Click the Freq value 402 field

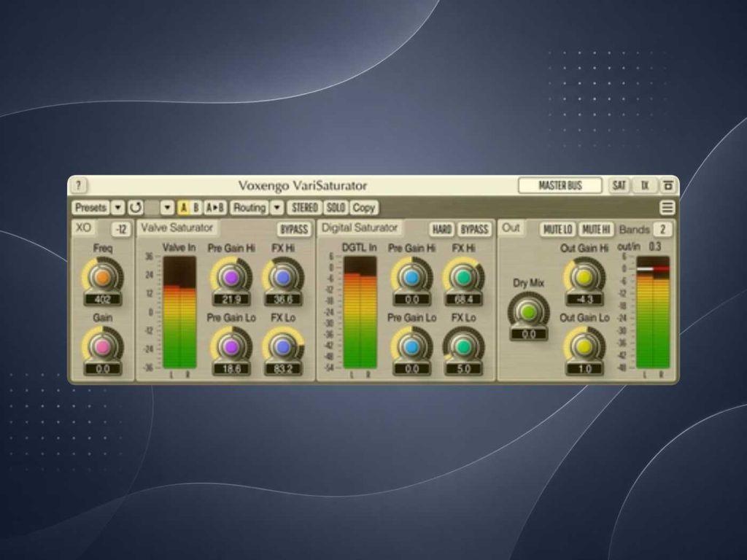[x=102, y=300]
